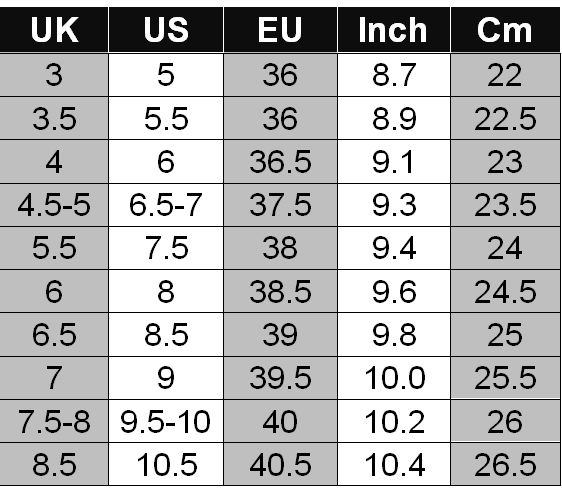This screenshot has height=492, width=562.
Task: Click the 9.3 inch cell
Action: tap(394, 205)
